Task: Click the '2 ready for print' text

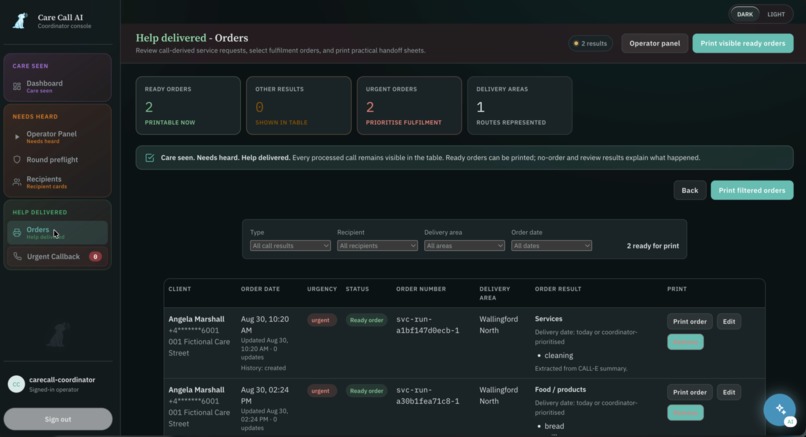Action: coord(653,246)
